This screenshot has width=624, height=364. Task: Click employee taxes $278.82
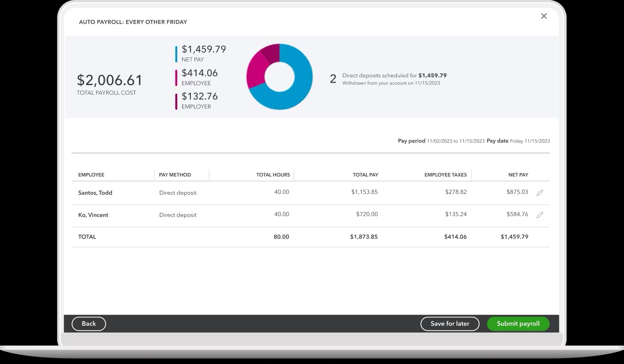pyautogui.click(x=456, y=192)
